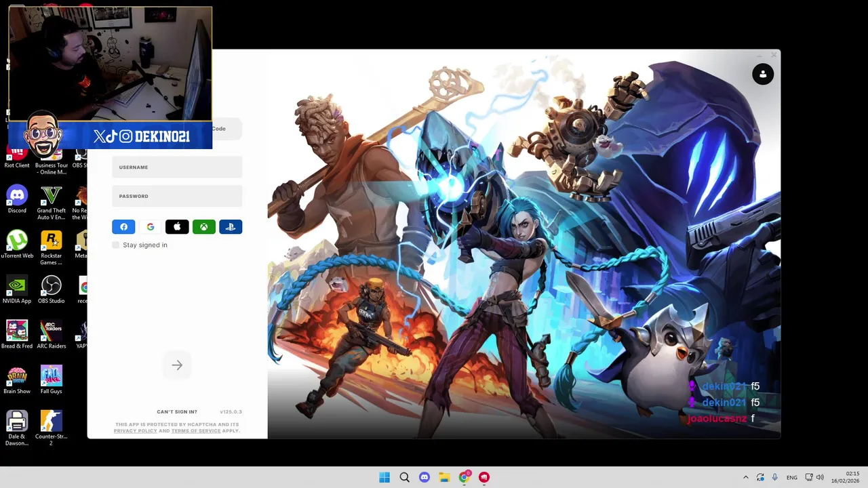Open the Can't Sign In link

[177, 412]
